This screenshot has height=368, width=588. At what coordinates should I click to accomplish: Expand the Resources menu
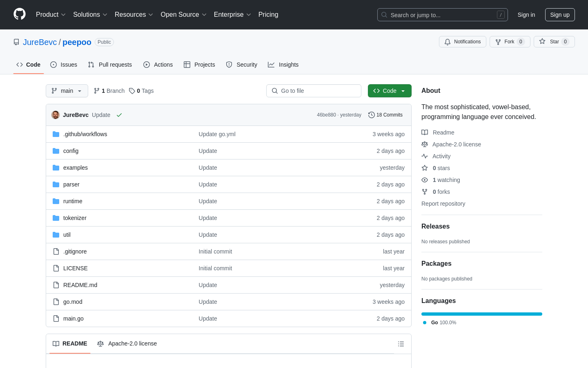134,15
